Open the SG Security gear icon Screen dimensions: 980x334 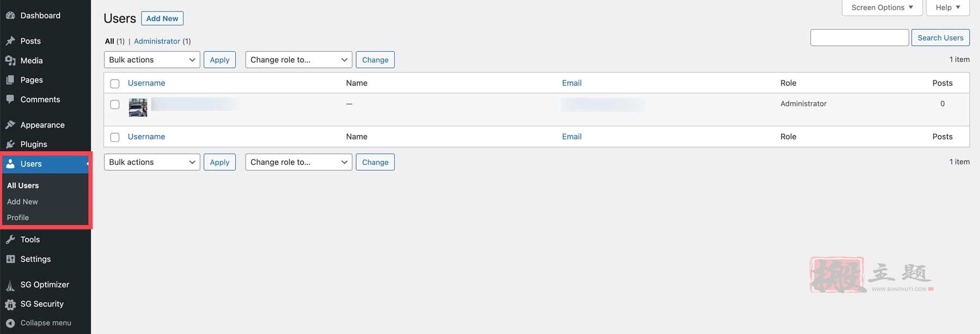click(10, 304)
